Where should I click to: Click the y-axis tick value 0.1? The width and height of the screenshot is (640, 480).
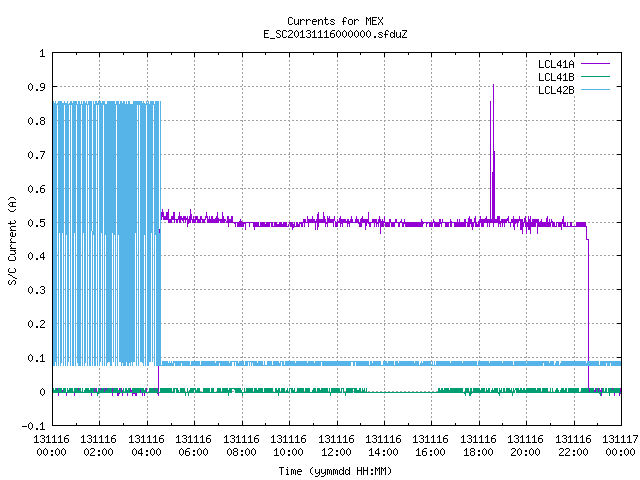point(36,358)
